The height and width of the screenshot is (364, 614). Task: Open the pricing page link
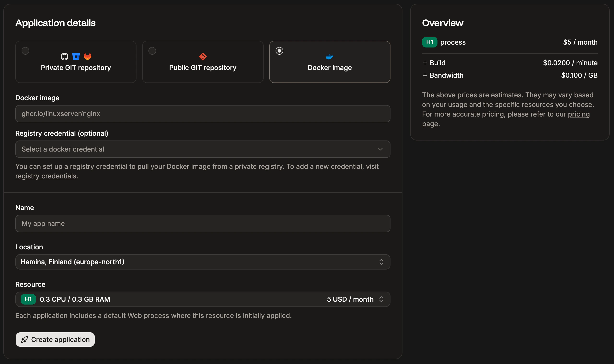point(579,114)
